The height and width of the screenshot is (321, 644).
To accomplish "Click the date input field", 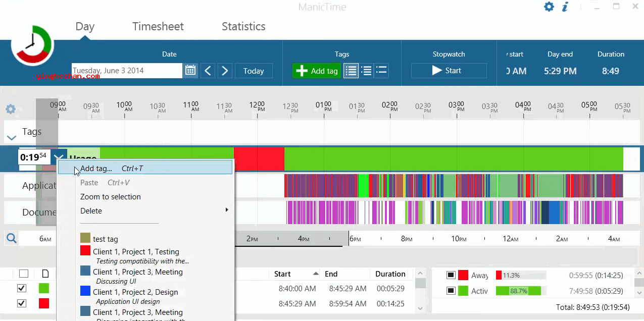I will coord(126,71).
